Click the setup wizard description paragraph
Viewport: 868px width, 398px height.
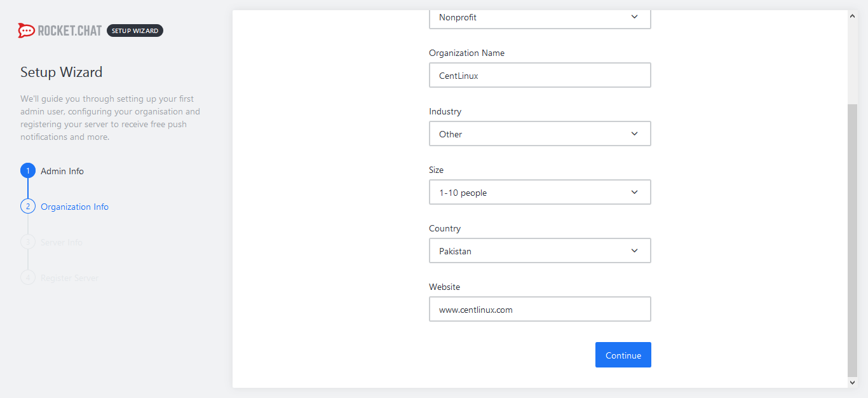click(111, 118)
